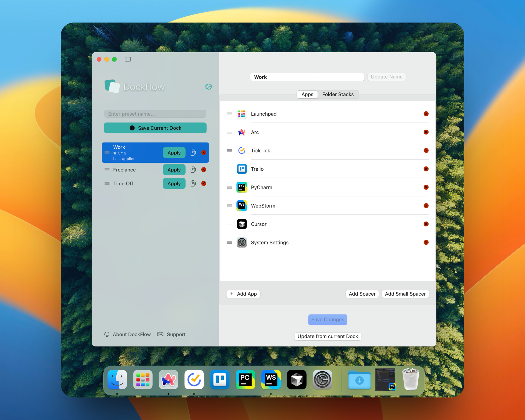Click the Launchpad row drag handle

[x=230, y=114]
